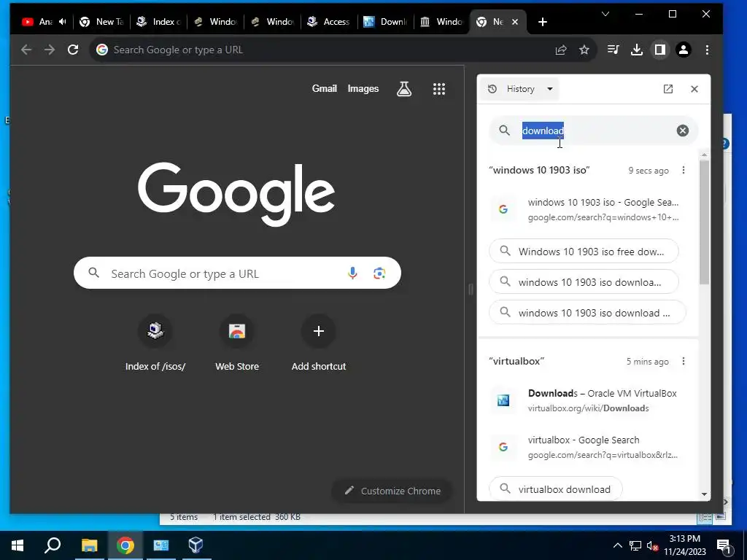Screen dimensions: 747x560
Task: Open File Explorer from the taskbar
Action: pyautogui.click(x=89, y=545)
